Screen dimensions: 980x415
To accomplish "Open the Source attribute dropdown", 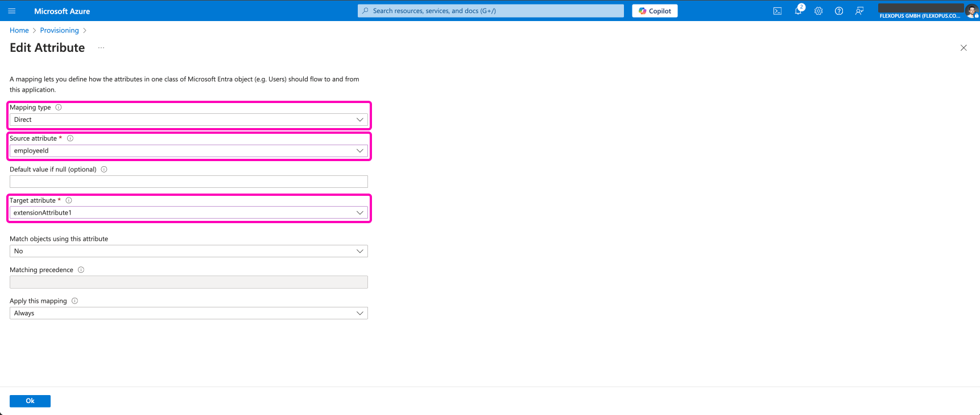I will (x=188, y=151).
